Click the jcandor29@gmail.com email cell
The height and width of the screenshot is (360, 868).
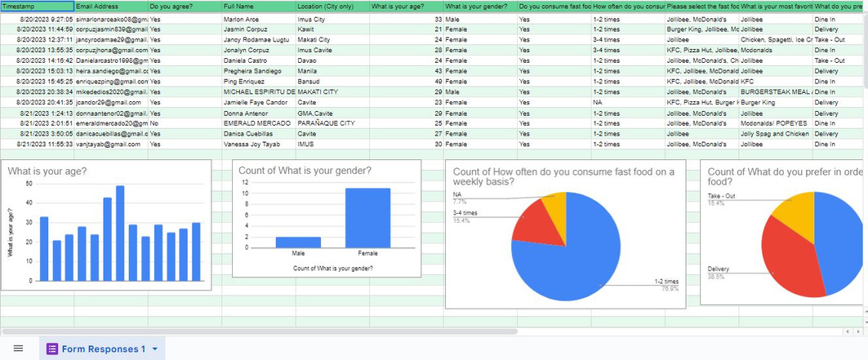[111, 102]
